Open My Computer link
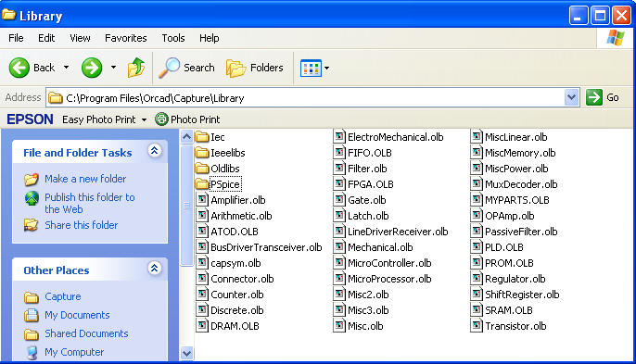The image size is (636, 364). (74, 352)
